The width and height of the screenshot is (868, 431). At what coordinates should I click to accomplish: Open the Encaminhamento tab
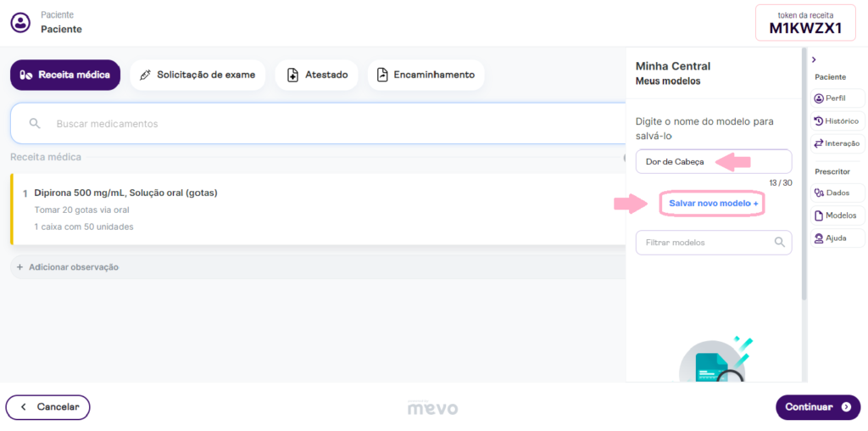[426, 75]
